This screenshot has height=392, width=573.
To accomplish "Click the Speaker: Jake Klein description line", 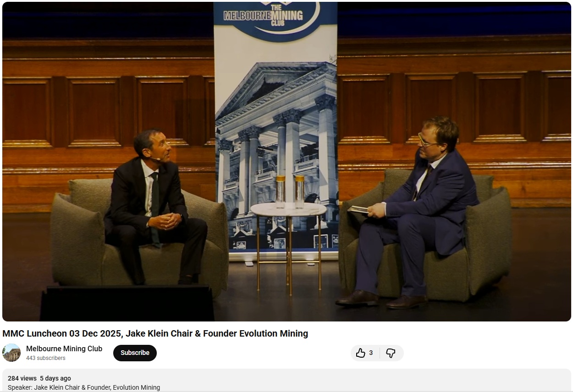I will tap(84, 387).
